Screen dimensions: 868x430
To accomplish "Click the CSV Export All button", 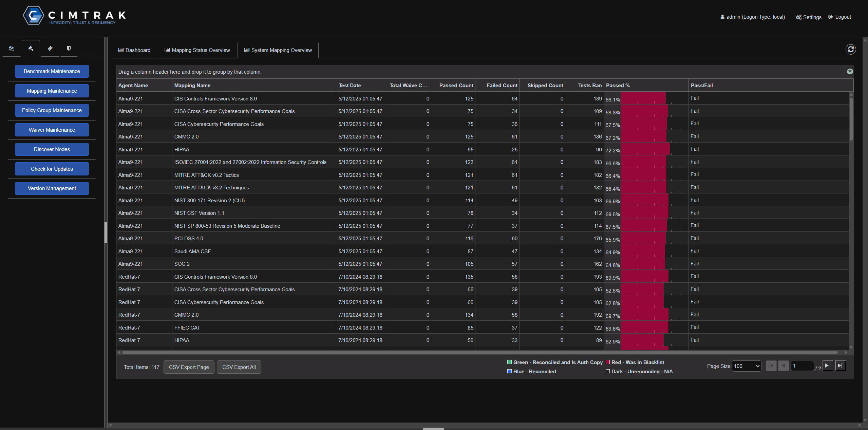I will (239, 367).
